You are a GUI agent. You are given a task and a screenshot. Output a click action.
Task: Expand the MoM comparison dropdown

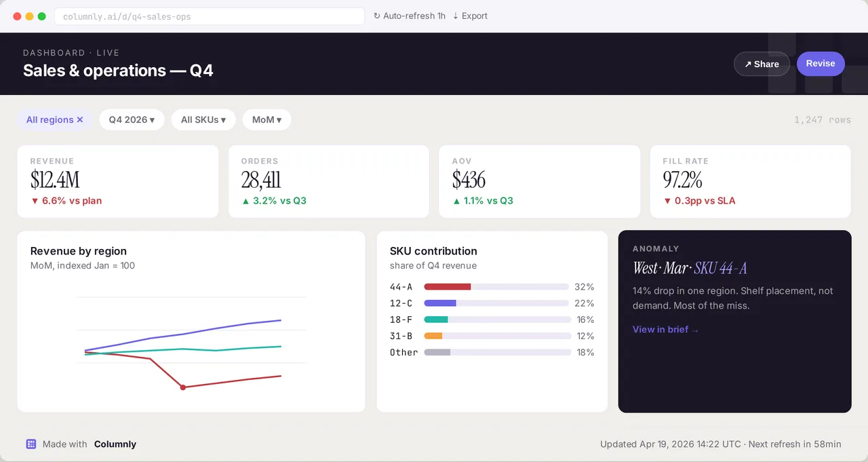[x=267, y=119]
